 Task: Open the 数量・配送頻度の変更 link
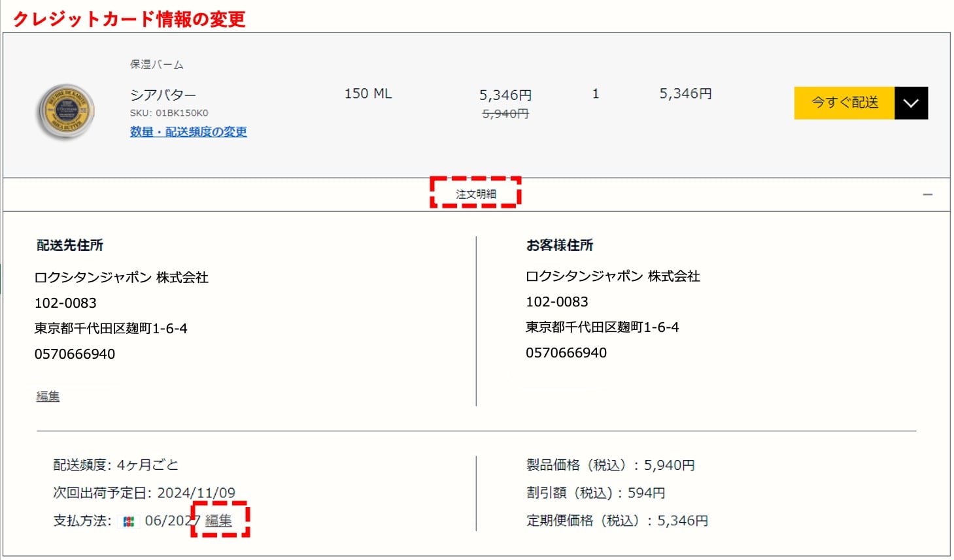[188, 131]
